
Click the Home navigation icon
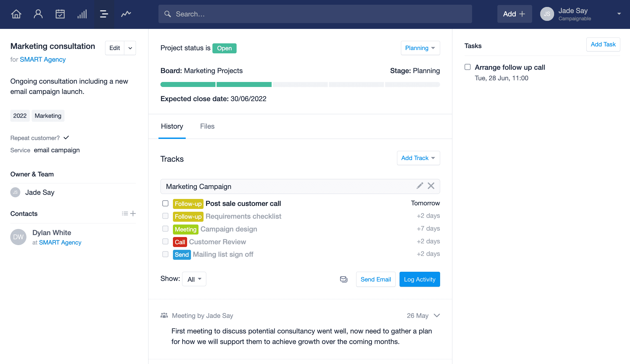pos(16,14)
